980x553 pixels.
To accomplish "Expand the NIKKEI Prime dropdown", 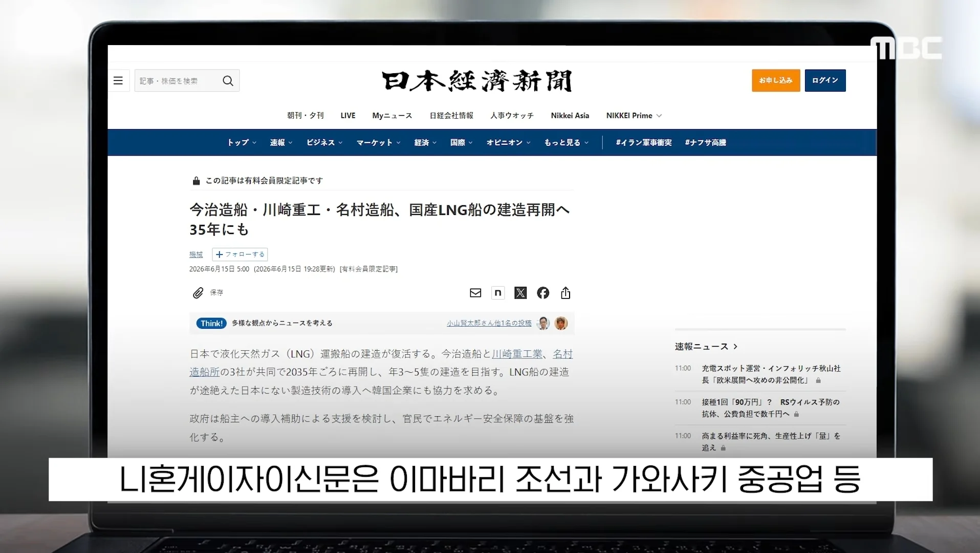I will point(634,116).
